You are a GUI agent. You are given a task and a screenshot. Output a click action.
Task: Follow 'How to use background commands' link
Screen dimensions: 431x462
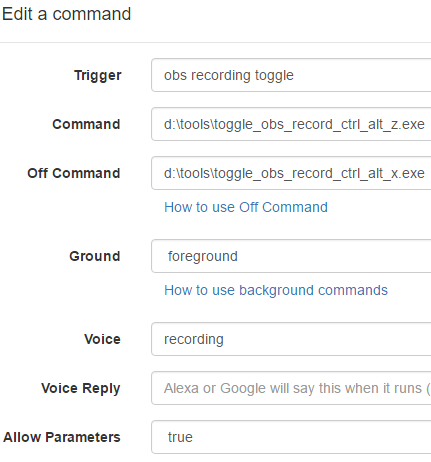click(276, 290)
